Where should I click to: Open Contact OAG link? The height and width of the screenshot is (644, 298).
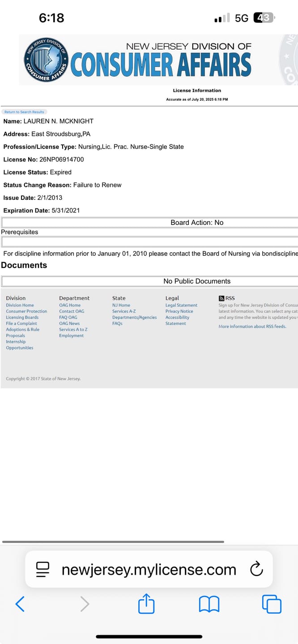pyautogui.click(x=72, y=311)
